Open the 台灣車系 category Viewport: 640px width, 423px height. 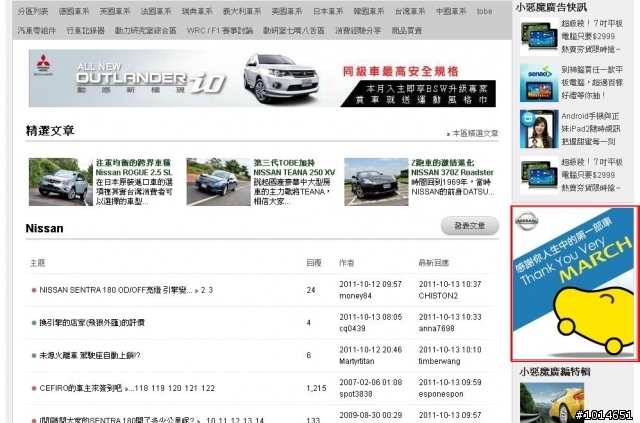(x=410, y=11)
